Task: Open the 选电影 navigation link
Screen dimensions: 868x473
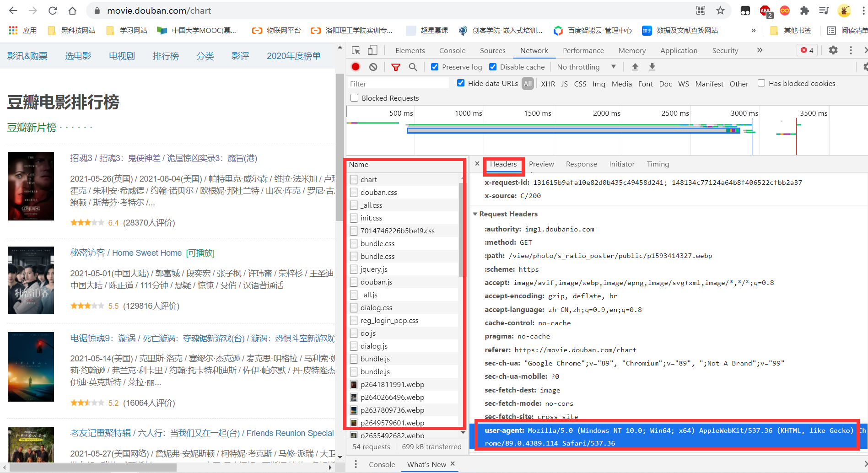Action: tap(78, 56)
